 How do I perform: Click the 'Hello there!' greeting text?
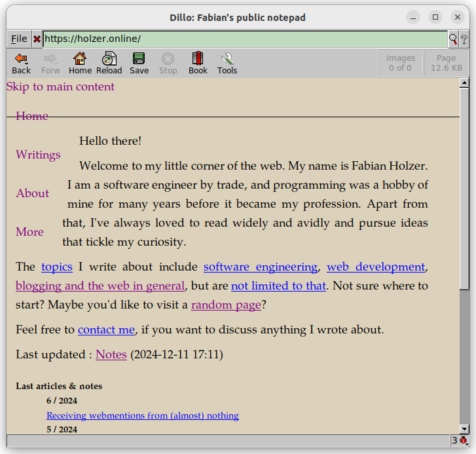[x=110, y=142]
